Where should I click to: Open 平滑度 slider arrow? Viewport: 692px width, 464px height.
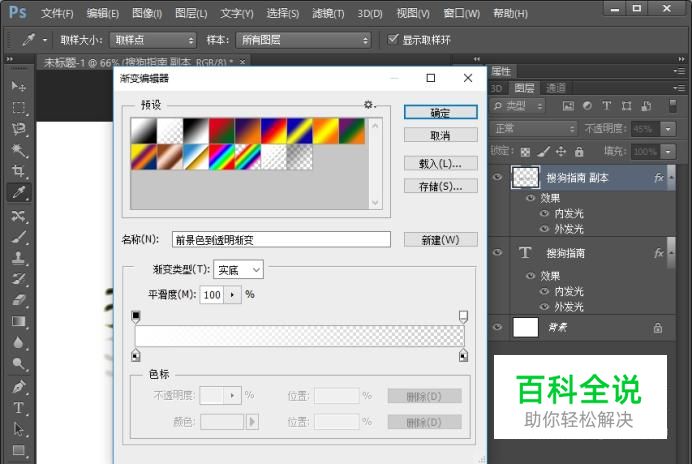[x=233, y=294]
